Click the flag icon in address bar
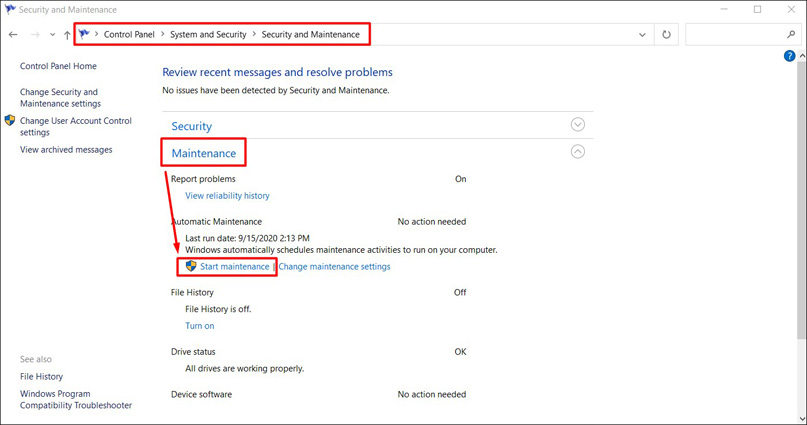Image resolution: width=807 pixels, height=425 pixels. (x=84, y=34)
